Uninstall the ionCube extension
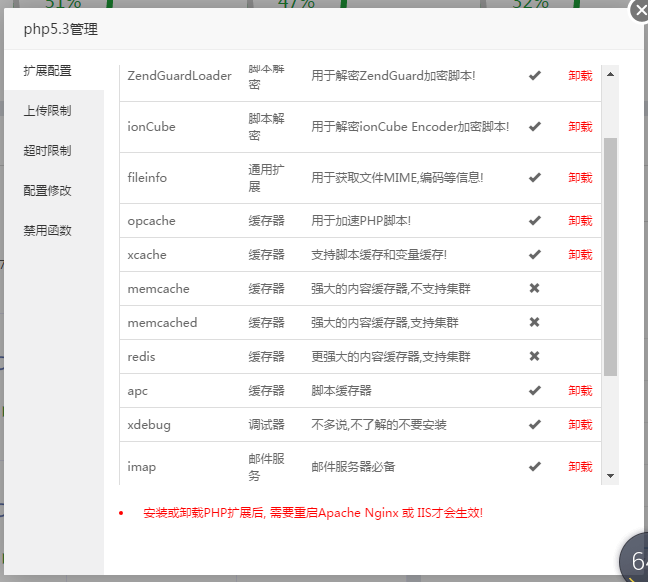This screenshot has height=582, width=648. tap(580, 126)
